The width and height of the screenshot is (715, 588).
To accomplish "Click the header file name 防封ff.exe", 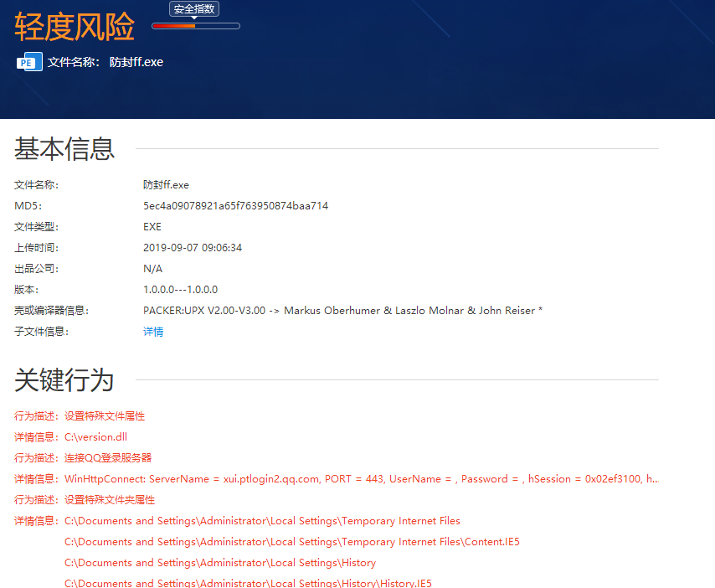I will click(136, 62).
